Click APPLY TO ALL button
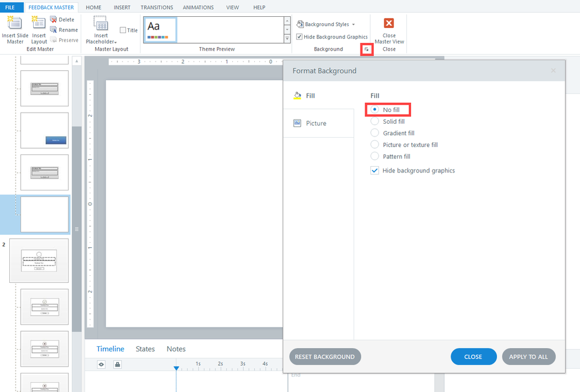Image resolution: width=580 pixels, height=392 pixels. [x=528, y=357]
